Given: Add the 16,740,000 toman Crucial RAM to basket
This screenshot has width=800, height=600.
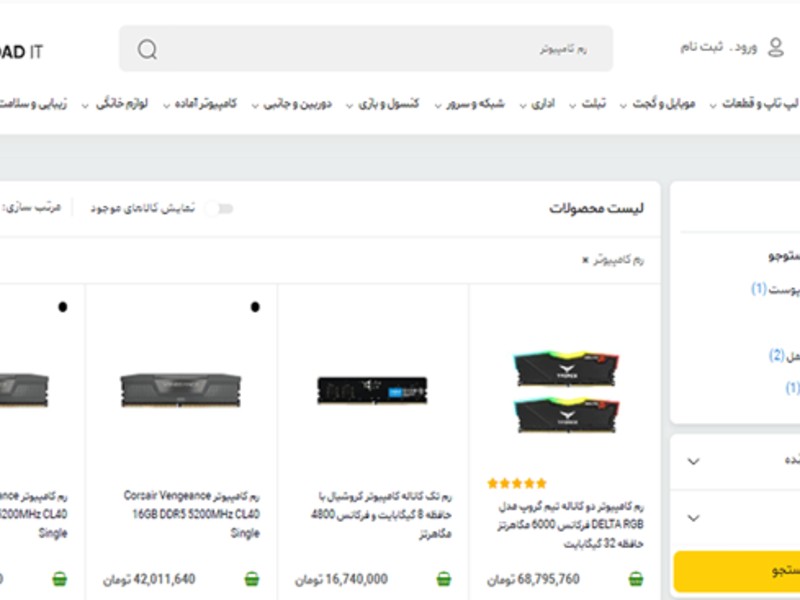Looking at the screenshot, I should tap(444, 579).
